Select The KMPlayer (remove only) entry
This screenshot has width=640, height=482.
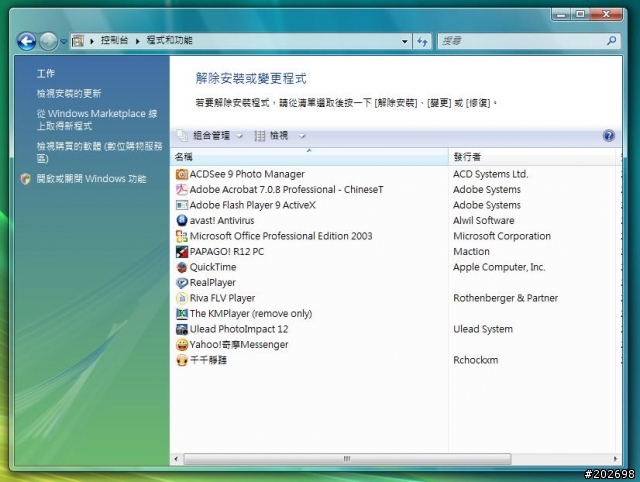251,314
